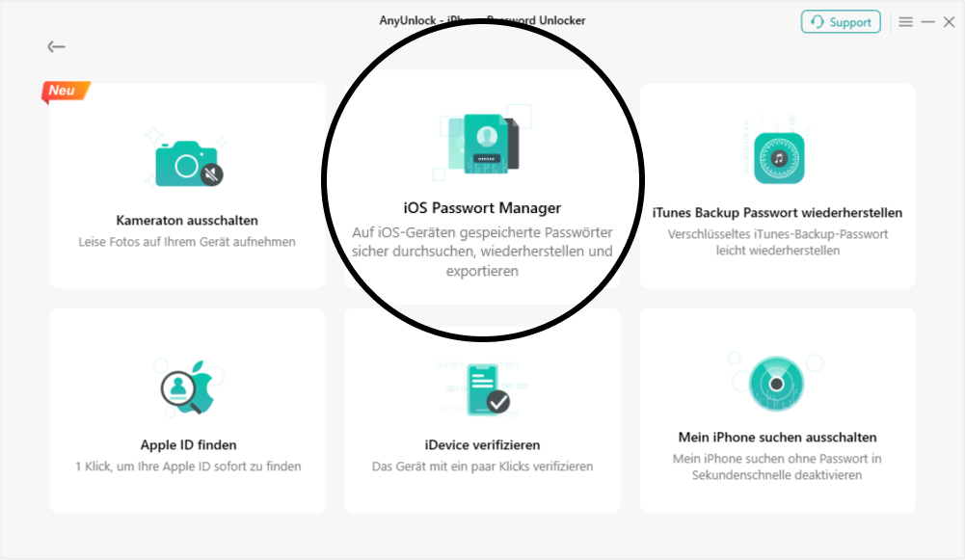Image resolution: width=965 pixels, height=560 pixels.
Task: Click the Find My iPhone radar icon
Action: click(777, 384)
